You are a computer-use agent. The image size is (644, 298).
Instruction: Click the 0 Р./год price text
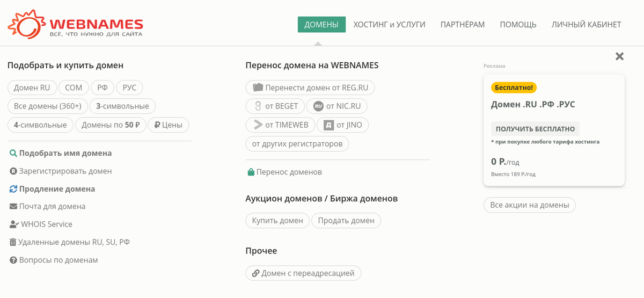point(505,162)
